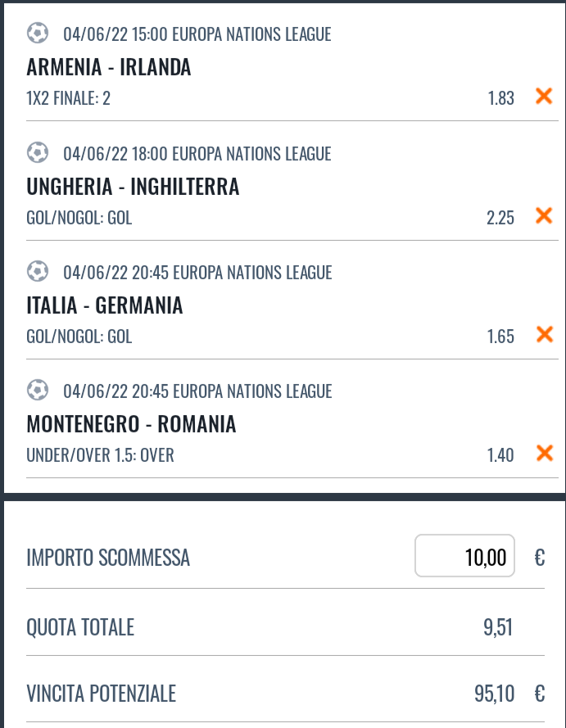Viewport: 566px width, 728px height.
Task: Click soccer ball icon beside Montenegro match
Action: tap(37, 391)
